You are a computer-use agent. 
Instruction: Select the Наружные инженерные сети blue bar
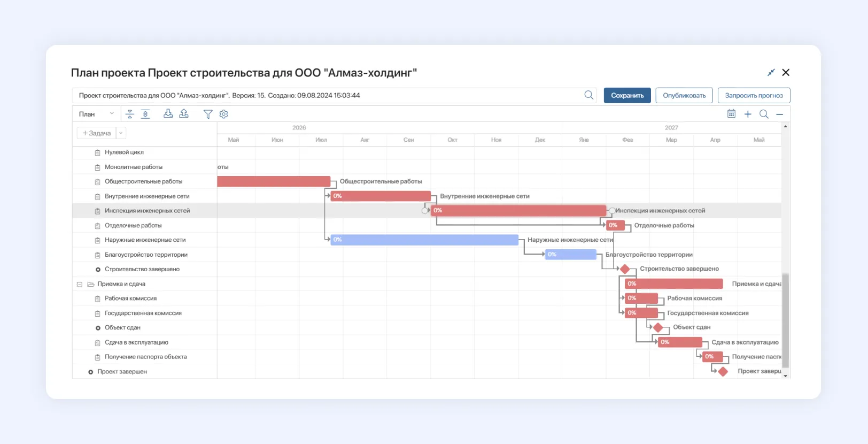[x=424, y=240]
